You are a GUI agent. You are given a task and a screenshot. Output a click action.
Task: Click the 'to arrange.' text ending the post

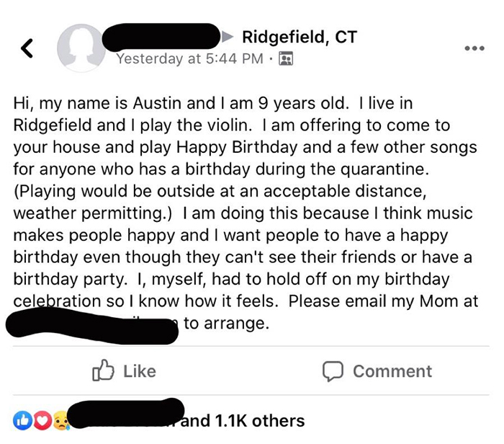[x=225, y=324]
